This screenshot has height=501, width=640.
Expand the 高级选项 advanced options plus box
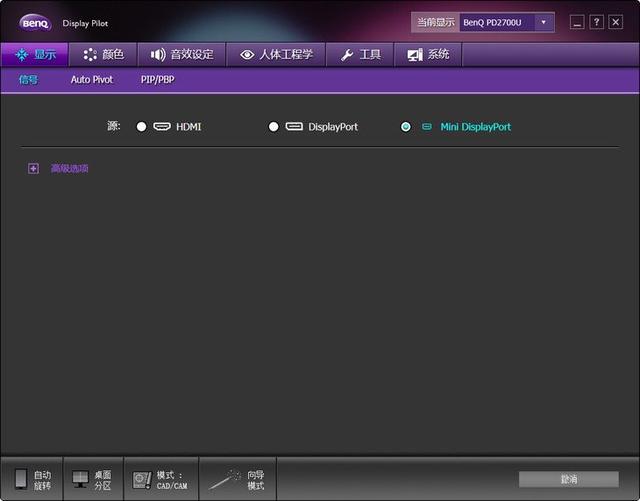(x=33, y=168)
